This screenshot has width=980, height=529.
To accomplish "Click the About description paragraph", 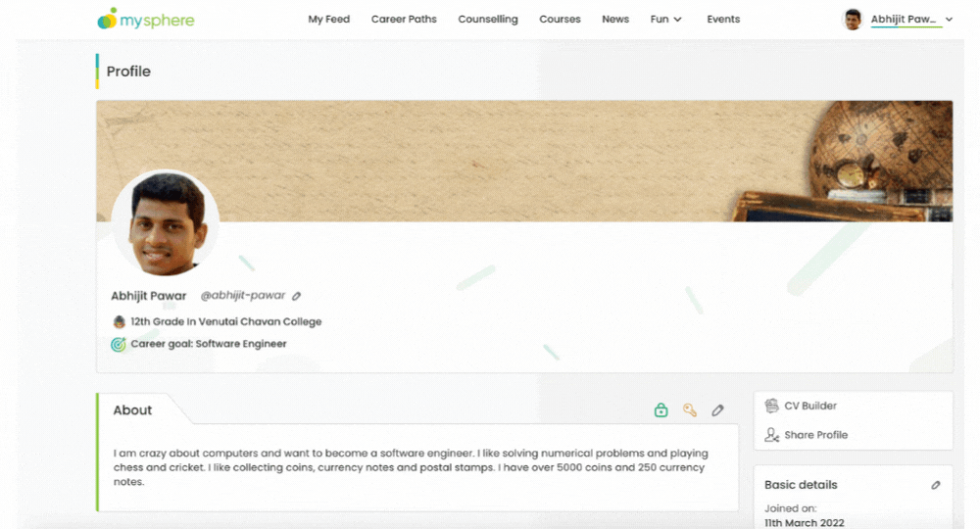I will click(411, 467).
